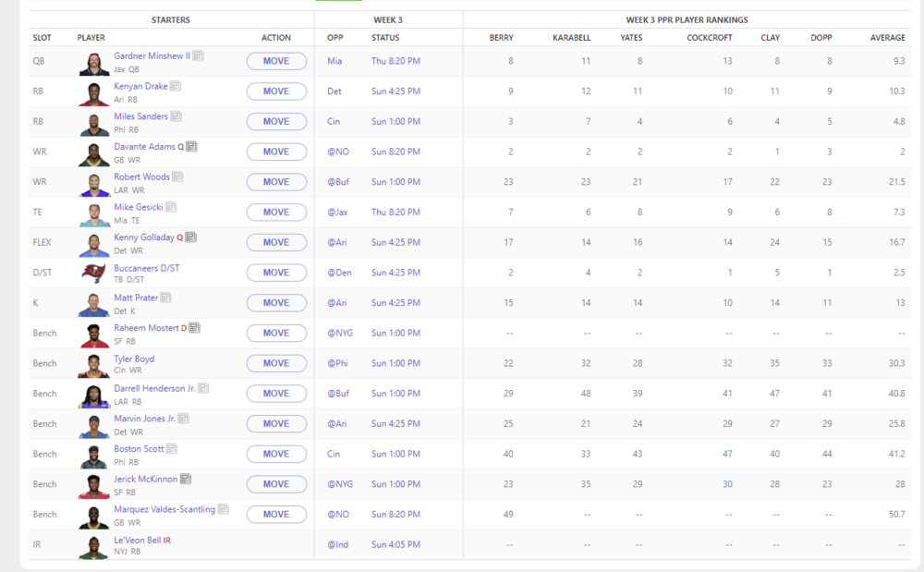The image size is (924, 572).
Task: Open Miles Sanders news note icon
Action: 176,116
